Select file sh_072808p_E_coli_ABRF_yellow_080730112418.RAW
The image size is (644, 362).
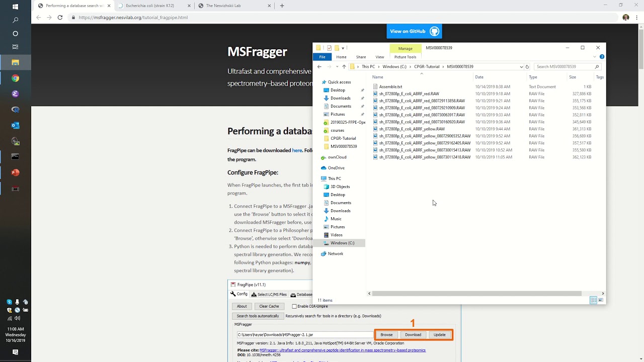[x=425, y=157]
